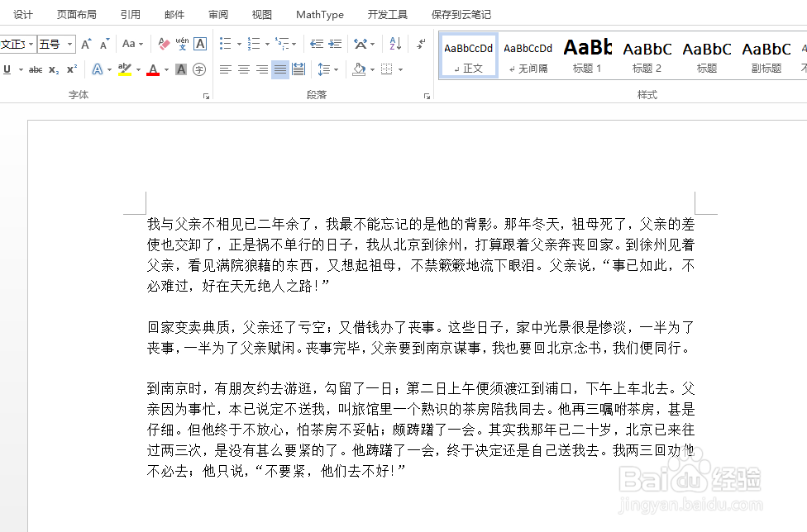Clear all formatting with the eraser icon
The height and width of the screenshot is (532, 807).
164,45
